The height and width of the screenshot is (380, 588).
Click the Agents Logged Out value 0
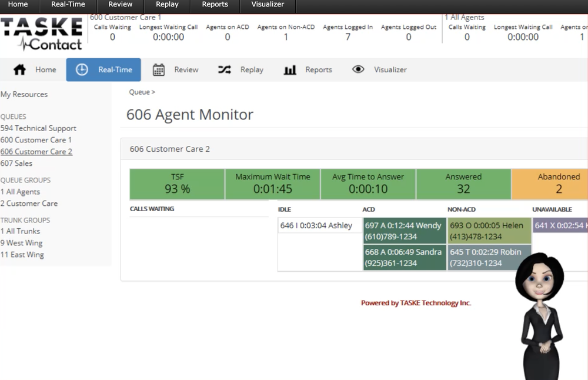point(409,36)
